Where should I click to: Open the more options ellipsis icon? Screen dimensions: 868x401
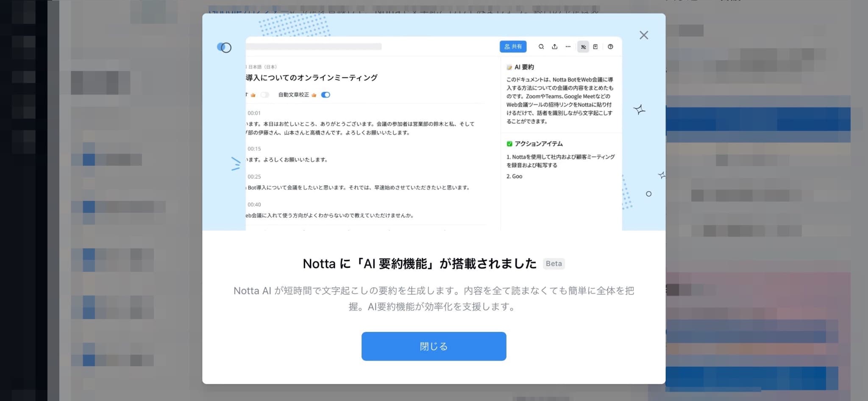click(x=568, y=47)
